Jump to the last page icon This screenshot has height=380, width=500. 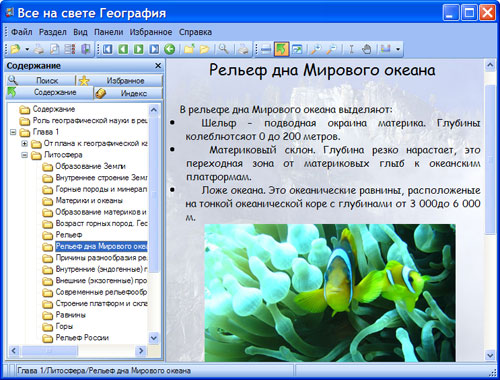[x=154, y=49]
